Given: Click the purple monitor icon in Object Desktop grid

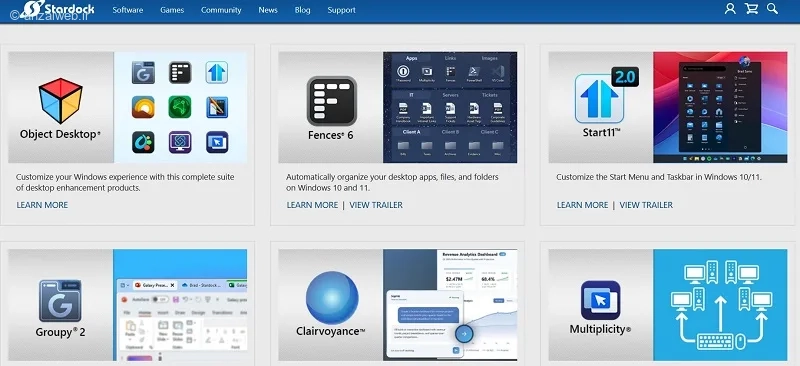Looking at the screenshot, I should [180, 142].
